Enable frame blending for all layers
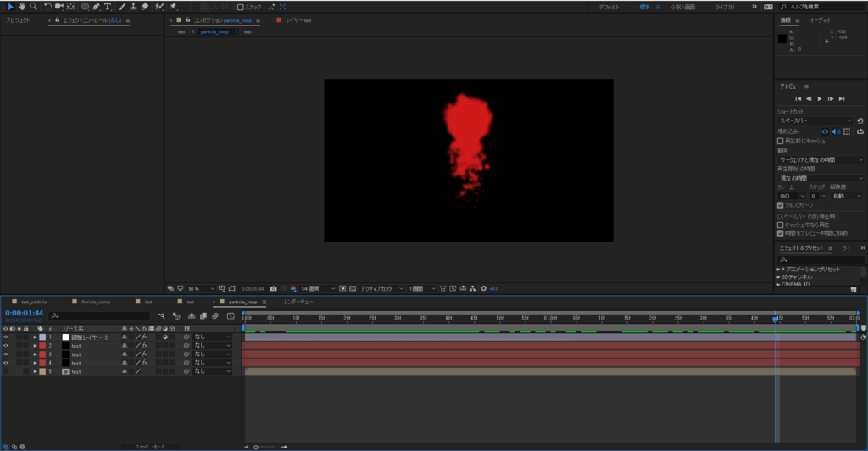 coord(203,316)
